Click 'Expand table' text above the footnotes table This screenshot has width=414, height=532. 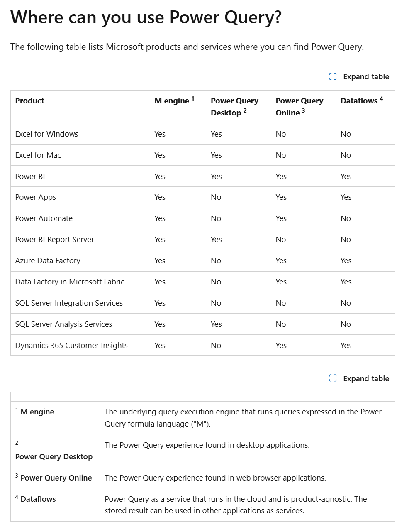click(366, 378)
